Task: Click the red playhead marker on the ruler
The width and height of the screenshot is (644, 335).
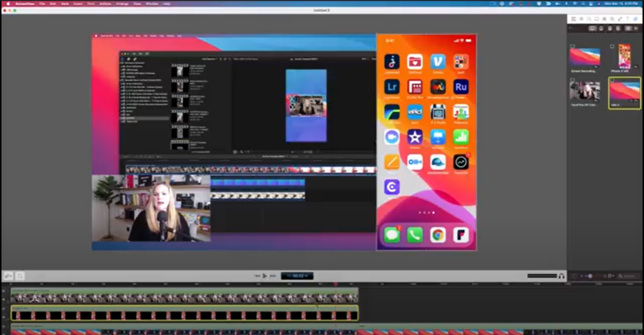Action: (x=336, y=284)
